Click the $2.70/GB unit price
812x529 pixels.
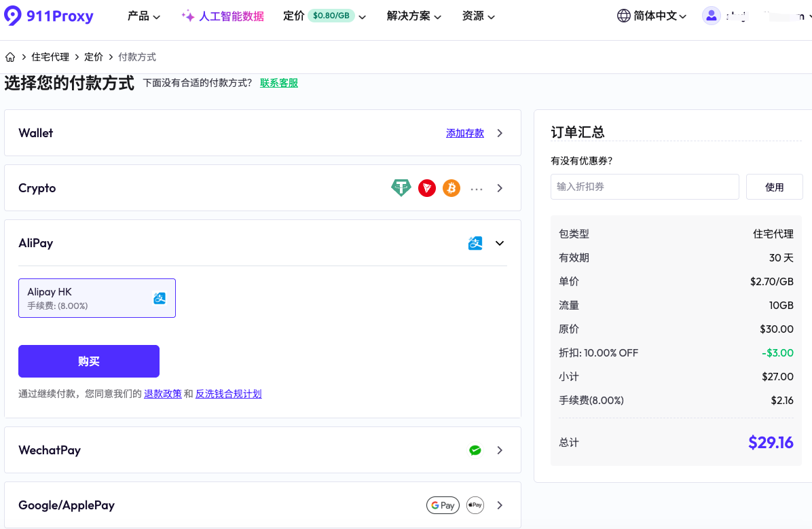772,281
